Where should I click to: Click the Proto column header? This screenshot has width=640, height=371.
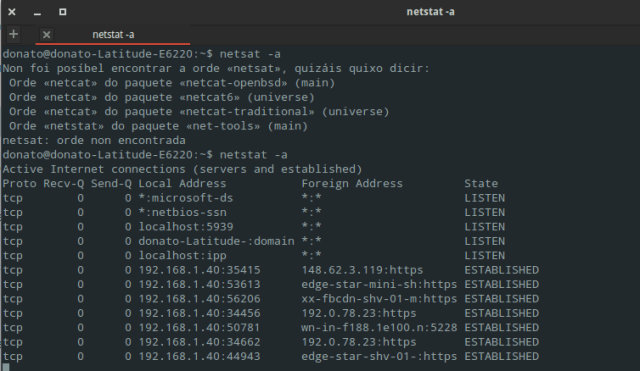19,184
